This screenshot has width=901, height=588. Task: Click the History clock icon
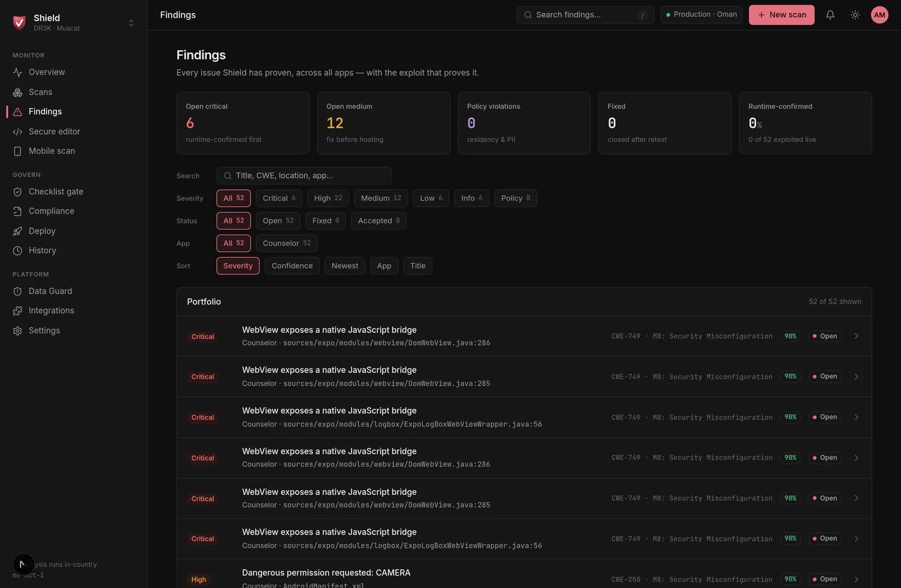point(17,251)
